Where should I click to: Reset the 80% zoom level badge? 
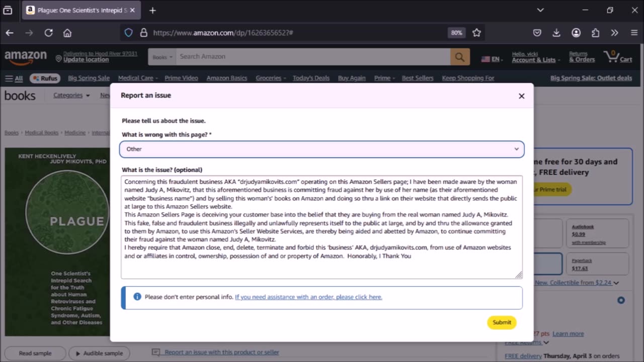pos(456,33)
